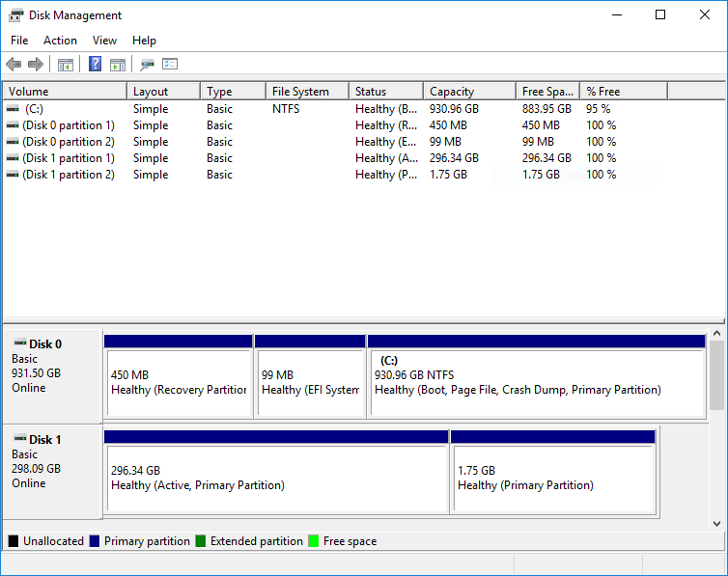This screenshot has height=576, width=728.
Task: Click Disk 1 partition 1 drive icon
Action: [x=13, y=158]
